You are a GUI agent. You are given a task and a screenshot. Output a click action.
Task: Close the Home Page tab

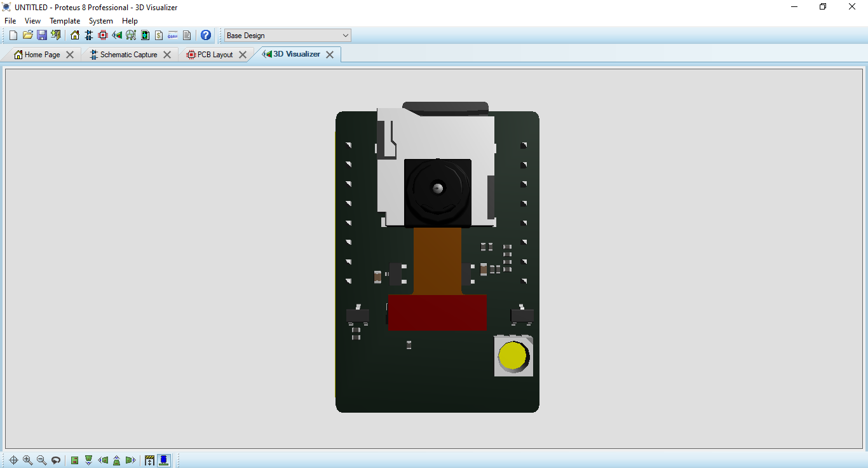70,55
